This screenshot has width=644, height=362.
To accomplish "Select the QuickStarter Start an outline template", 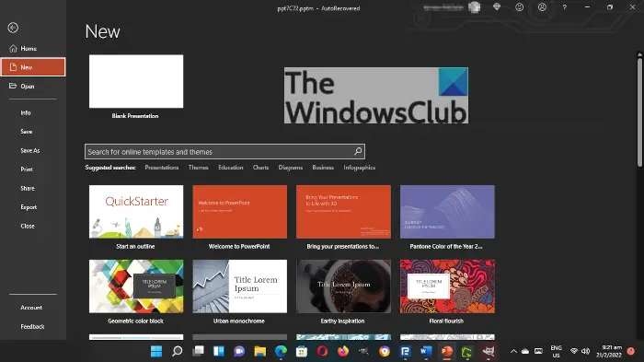I will pos(136,212).
